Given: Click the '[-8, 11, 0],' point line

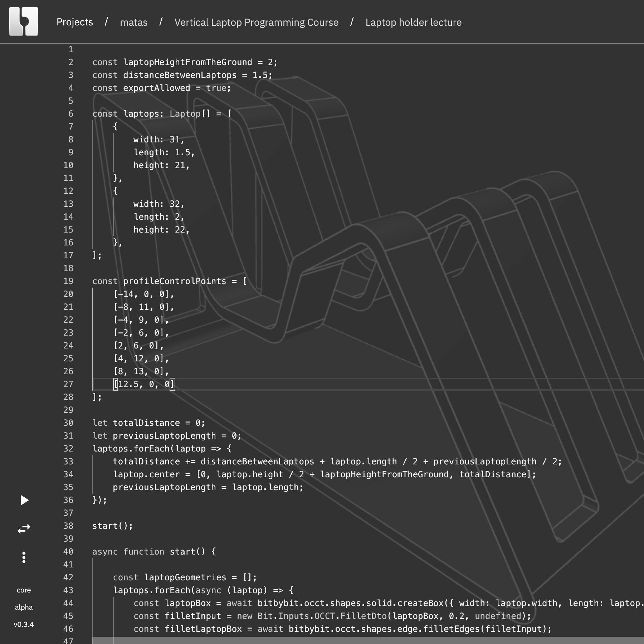Looking at the screenshot, I should pos(144,307).
